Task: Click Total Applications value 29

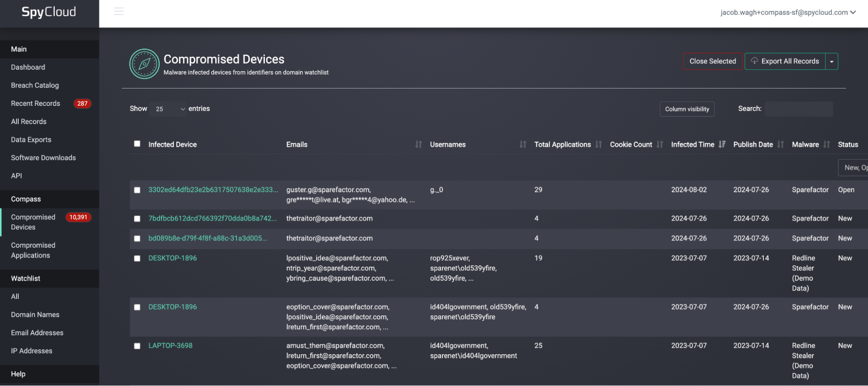Action: click(538, 190)
